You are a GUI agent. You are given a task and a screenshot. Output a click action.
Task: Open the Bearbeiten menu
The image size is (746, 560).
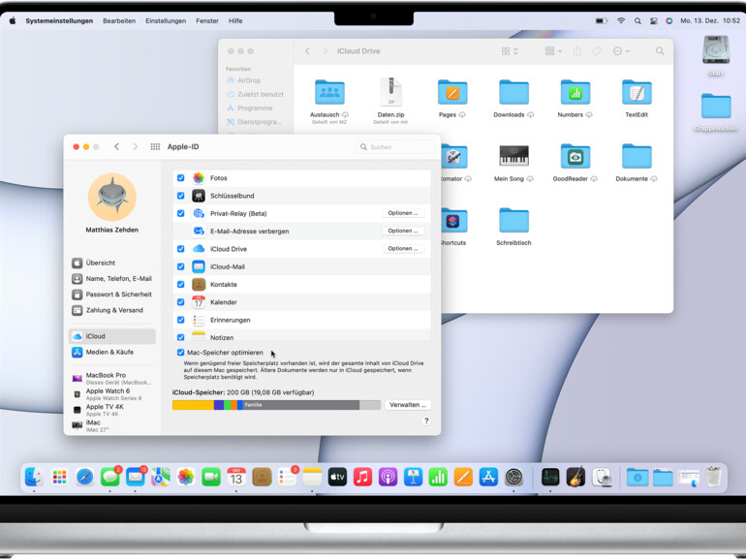pyautogui.click(x=119, y=21)
